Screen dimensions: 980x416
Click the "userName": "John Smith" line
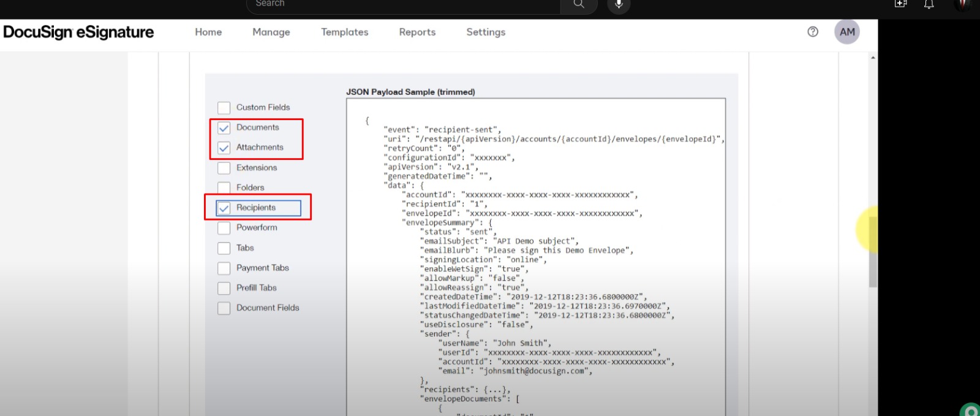click(495, 343)
